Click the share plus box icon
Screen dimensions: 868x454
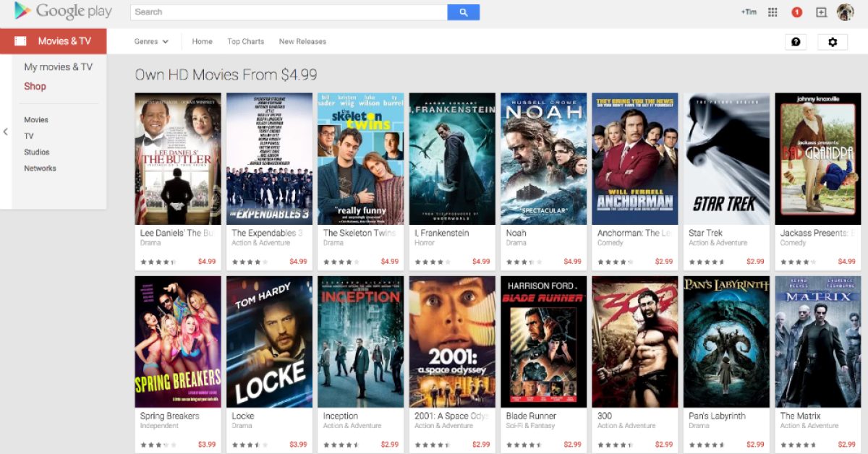(x=821, y=12)
